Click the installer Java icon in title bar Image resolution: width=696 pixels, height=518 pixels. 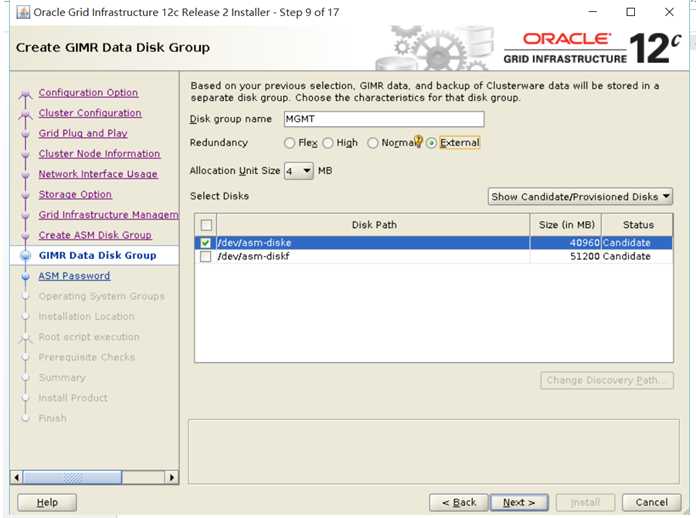(23, 12)
